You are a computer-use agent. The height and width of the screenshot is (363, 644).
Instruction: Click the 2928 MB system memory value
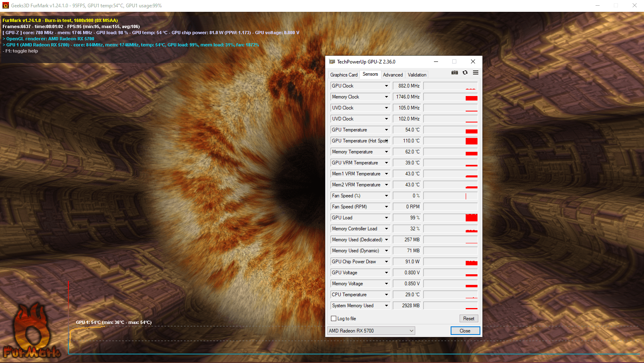tap(407, 306)
